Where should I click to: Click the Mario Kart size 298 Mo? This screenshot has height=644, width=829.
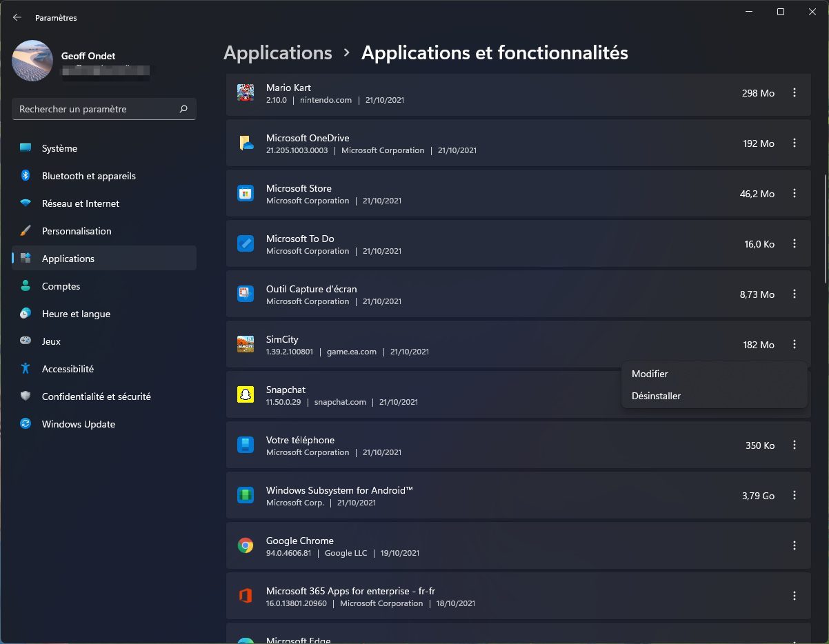point(759,93)
